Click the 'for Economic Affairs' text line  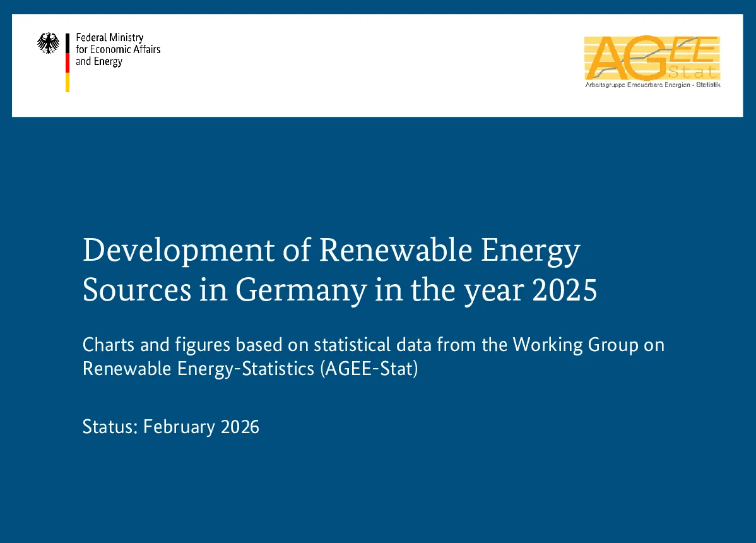click(118, 49)
